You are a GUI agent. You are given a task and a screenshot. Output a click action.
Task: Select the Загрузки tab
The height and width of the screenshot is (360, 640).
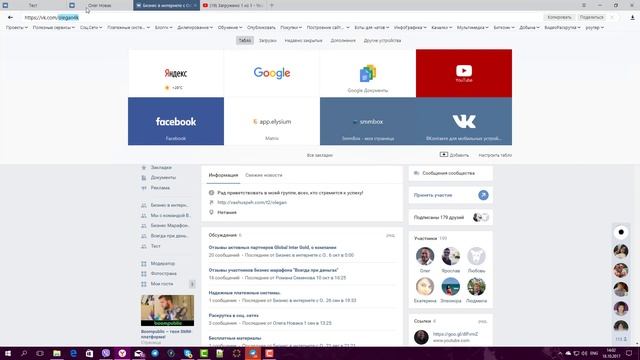[x=268, y=40]
